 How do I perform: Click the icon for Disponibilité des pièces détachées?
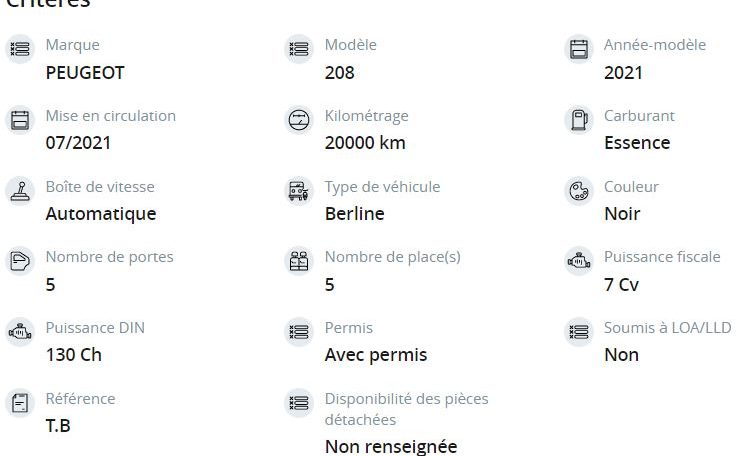(x=299, y=403)
